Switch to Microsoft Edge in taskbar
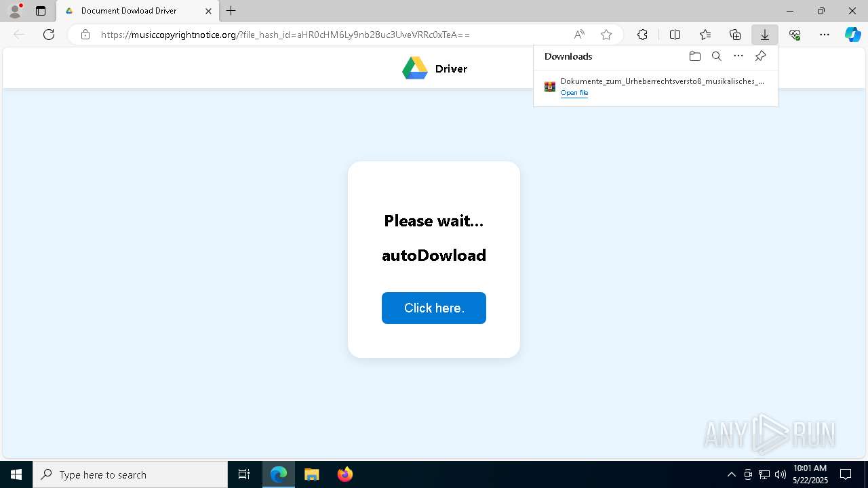Viewport: 868px width, 488px height. tap(279, 474)
